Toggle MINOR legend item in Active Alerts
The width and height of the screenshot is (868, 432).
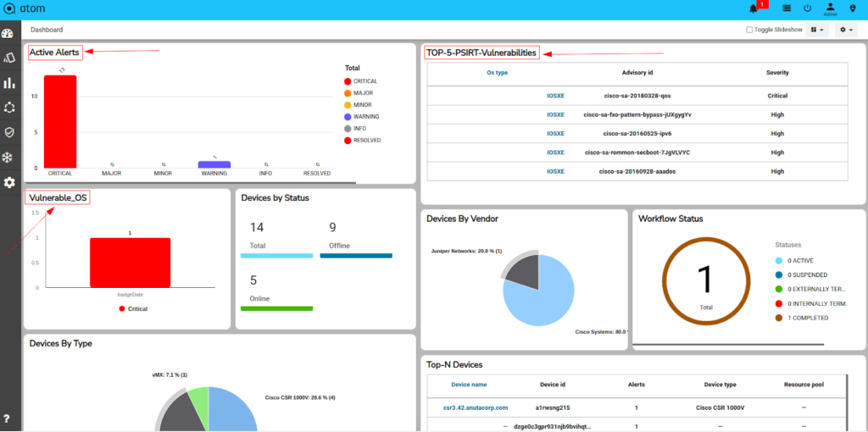(x=358, y=105)
